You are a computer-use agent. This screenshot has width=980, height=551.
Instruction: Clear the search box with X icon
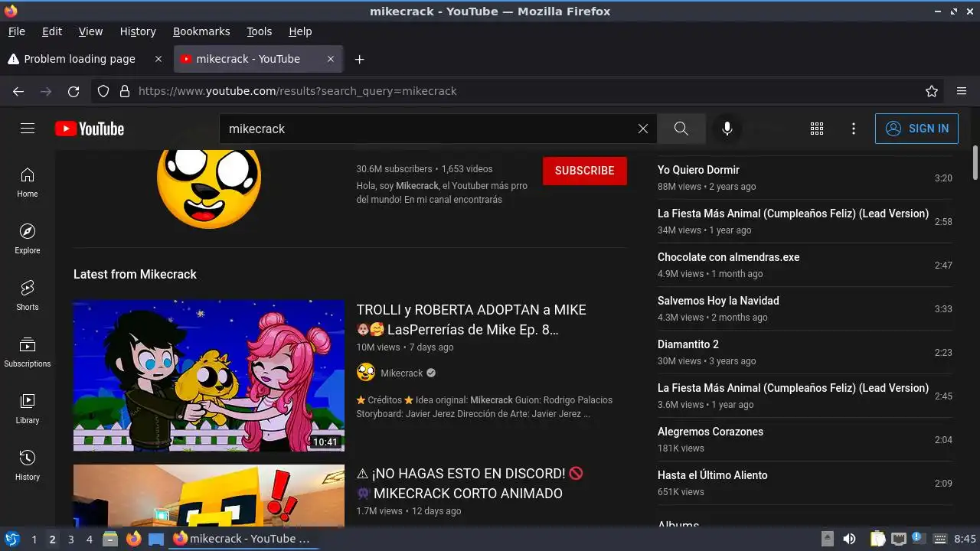click(x=643, y=129)
